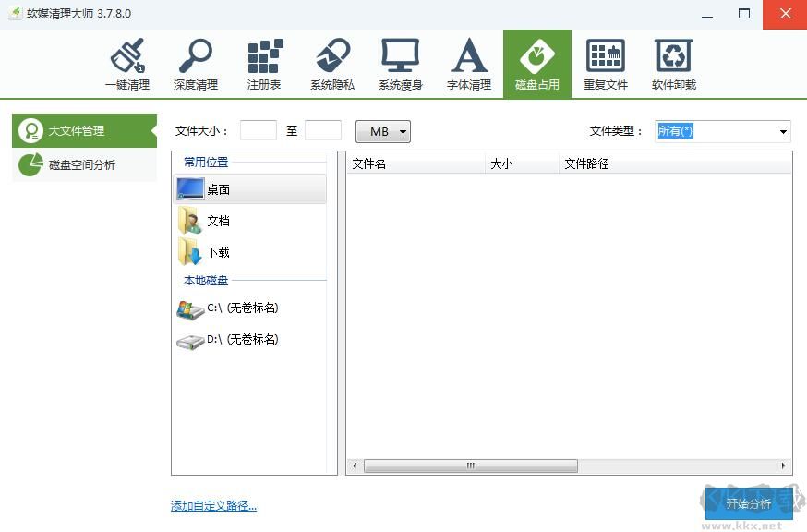
Task: Select the 桌面 (Desktop) location
Action: [219, 189]
